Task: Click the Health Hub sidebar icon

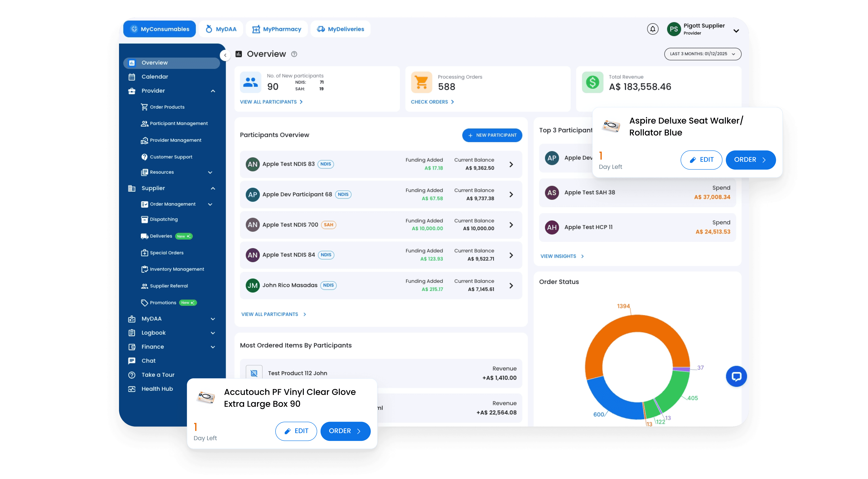Action: pos(132,389)
